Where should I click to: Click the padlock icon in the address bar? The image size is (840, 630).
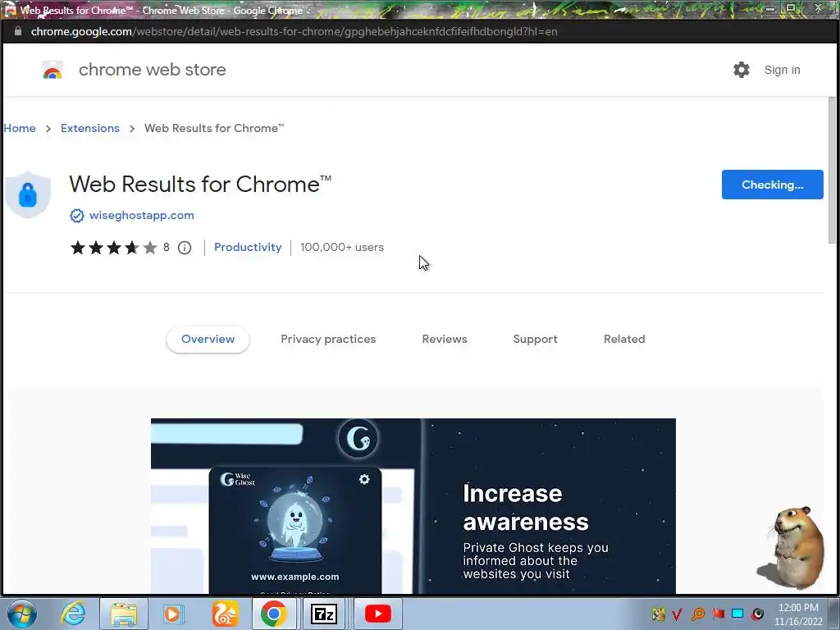click(x=18, y=31)
